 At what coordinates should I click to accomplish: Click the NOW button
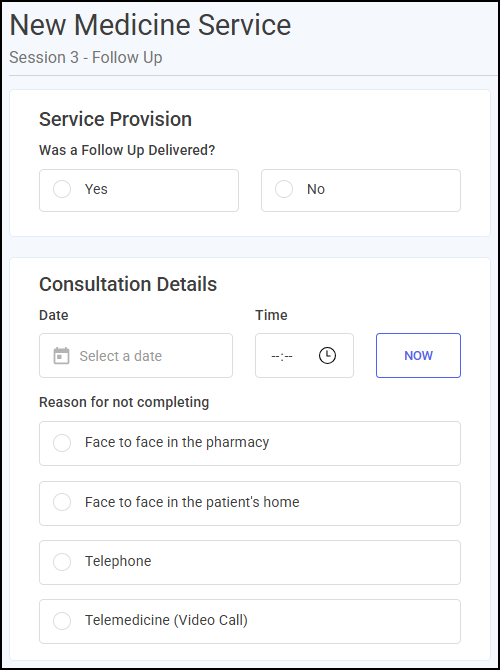point(418,356)
